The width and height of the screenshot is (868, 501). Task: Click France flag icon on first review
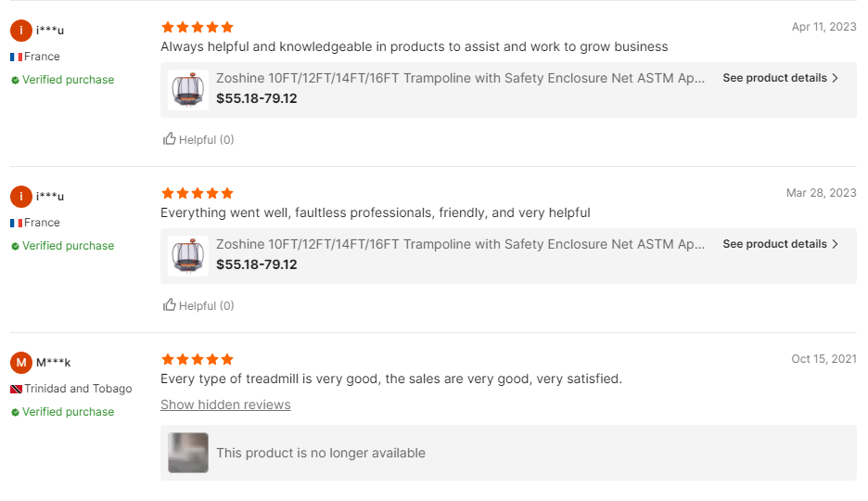click(16, 57)
